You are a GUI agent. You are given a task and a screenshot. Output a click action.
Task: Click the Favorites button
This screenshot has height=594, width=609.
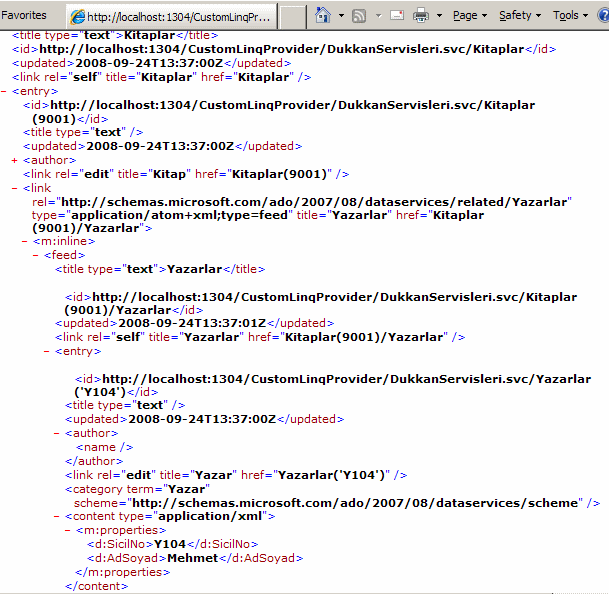coord(24,16)
